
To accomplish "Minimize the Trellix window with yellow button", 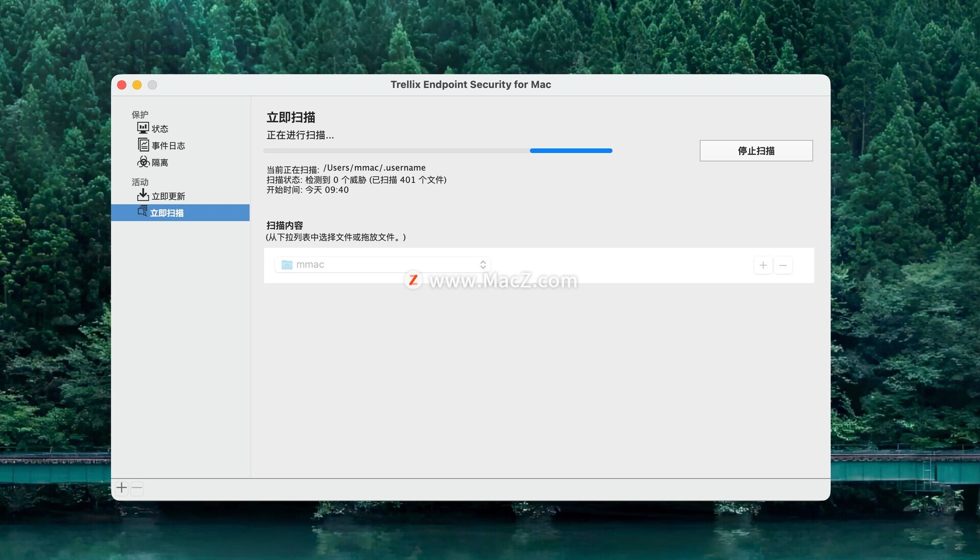I will 137,85.
